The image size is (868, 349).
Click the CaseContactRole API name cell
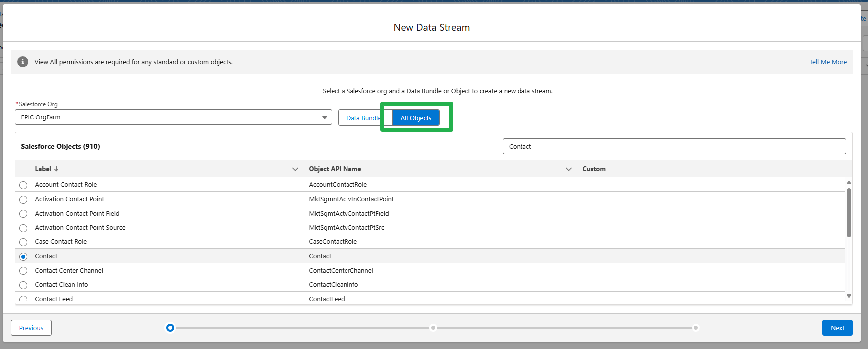coord(333,241)
